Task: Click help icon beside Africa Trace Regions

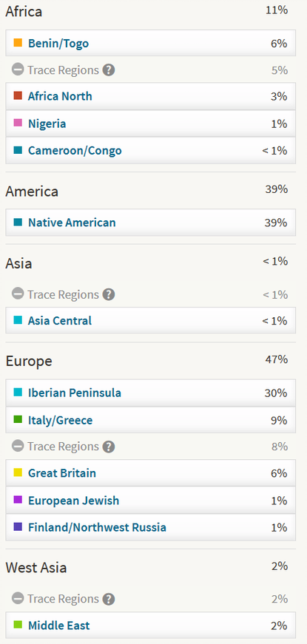Action: point(109,70)
